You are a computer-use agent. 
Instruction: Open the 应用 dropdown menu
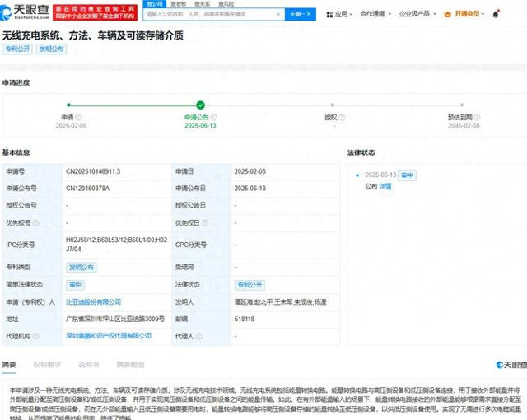[x=342, y=14]
